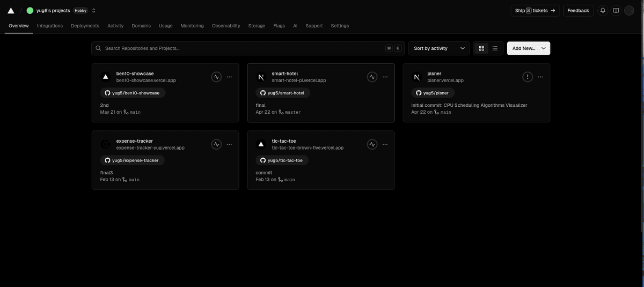Expand the Sort by activity dropdown
The width and height of the screenshot is (644, 287).
438,48
